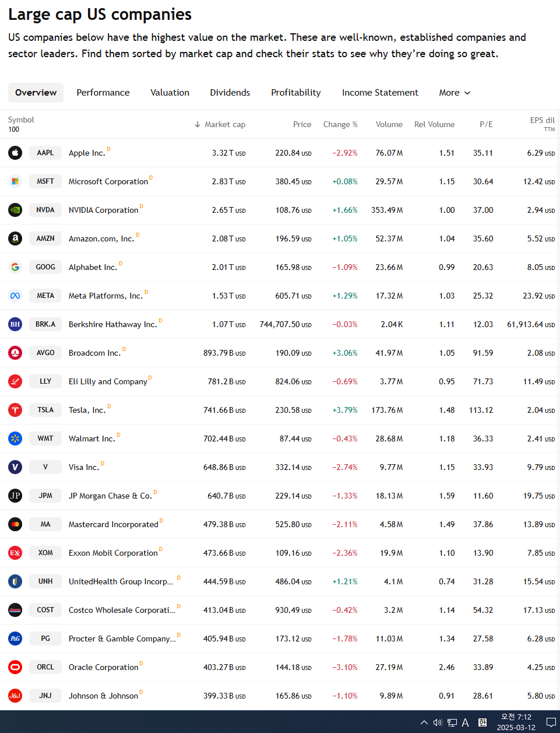Image resolution: width=560 pixels, height=733 pixels.
Task: Select the Overview tab
Action: coord(36,93)
